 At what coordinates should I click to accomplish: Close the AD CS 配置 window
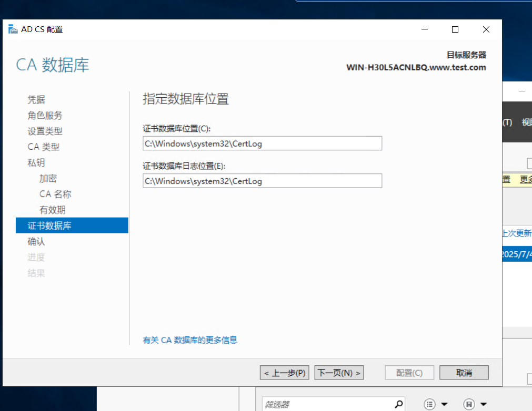[x=486, y=29]
